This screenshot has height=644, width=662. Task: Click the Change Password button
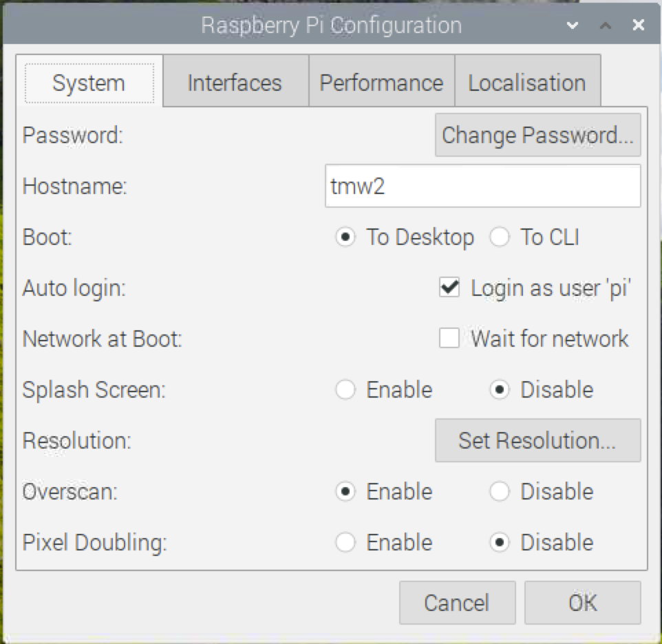pyautogui.click(x=537, y=135)
